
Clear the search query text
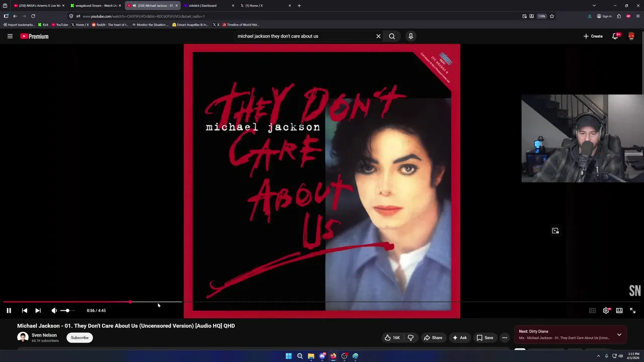click(378, 36)
